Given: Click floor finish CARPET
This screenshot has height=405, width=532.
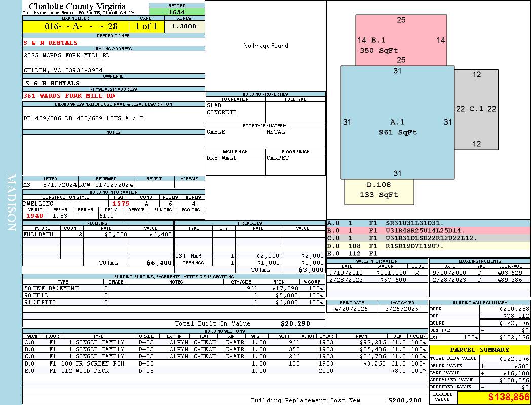Looking at the screenshot, I should [278, 158].
